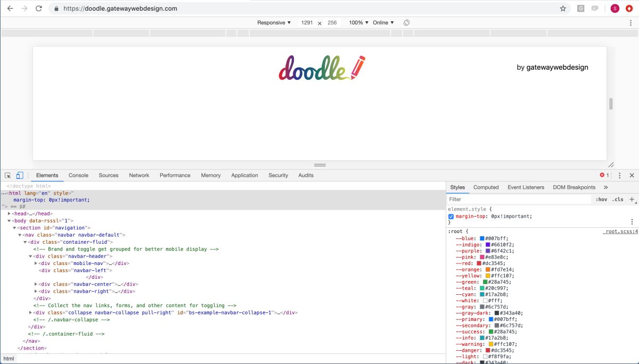Toggle the .cls class editor button
This screenshot has height=364, width=639.
pyautogui.click(x=618, y=200)
